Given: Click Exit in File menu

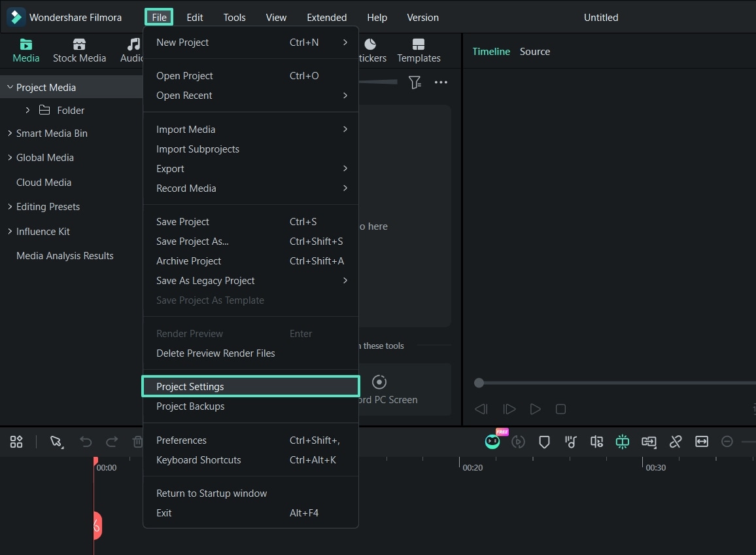Looking at the screenshot, I should coord(250,513).
